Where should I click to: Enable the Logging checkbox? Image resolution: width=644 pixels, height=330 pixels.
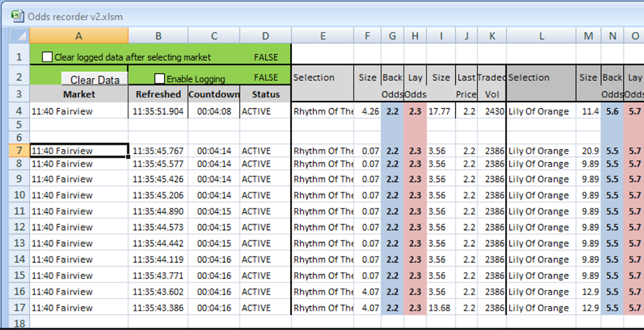tap(160, 78)
